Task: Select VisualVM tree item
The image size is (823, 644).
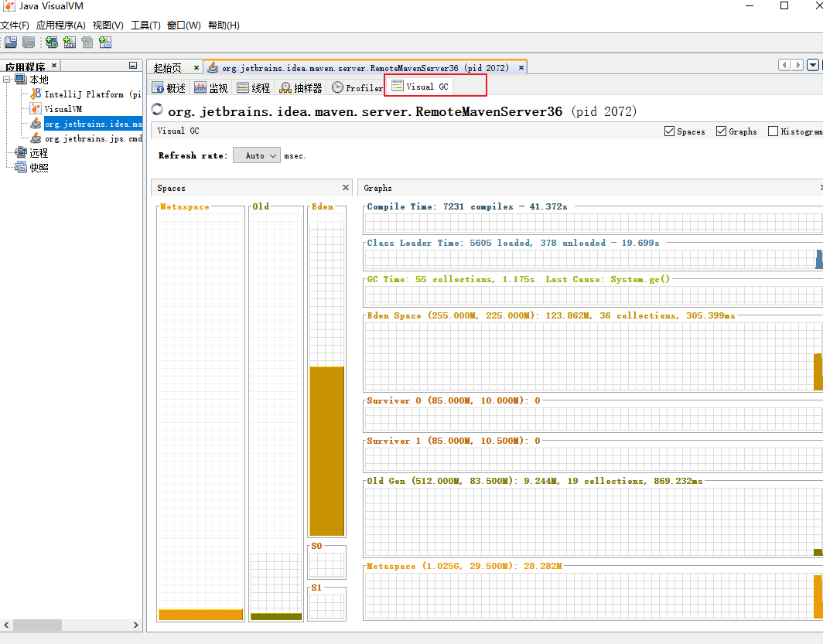Action: tap(63, 109)
